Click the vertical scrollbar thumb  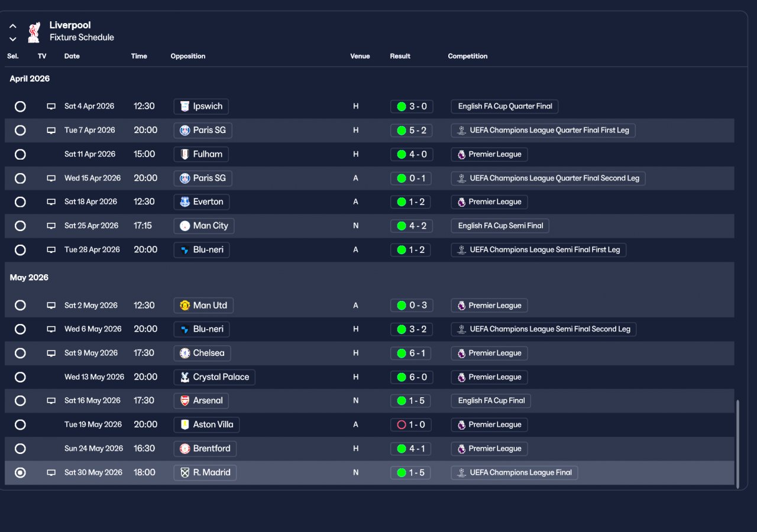pyautogui.click(x=737, y=444)
